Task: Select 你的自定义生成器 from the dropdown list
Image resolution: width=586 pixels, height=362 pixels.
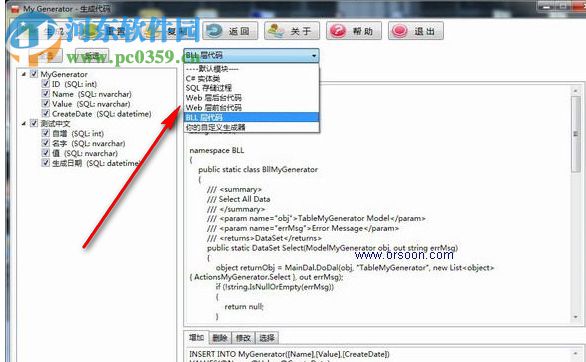Action: [x=252, y=127]
